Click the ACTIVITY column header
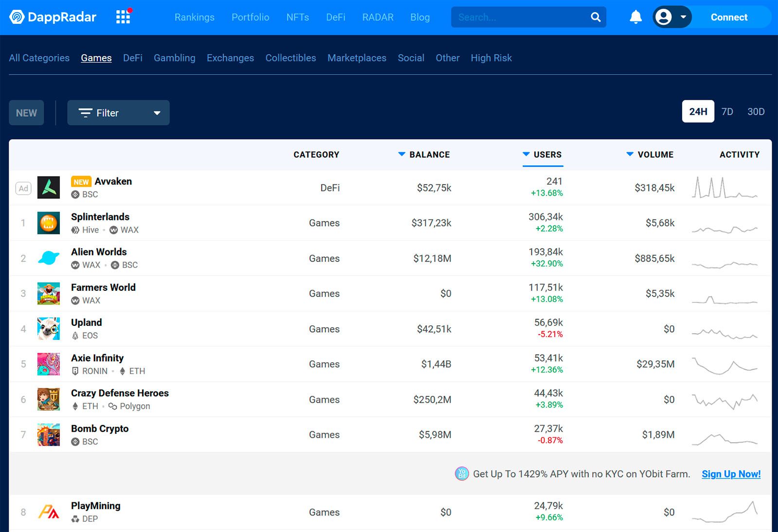Viewport: 778px width, 532px height. [740, 155]
